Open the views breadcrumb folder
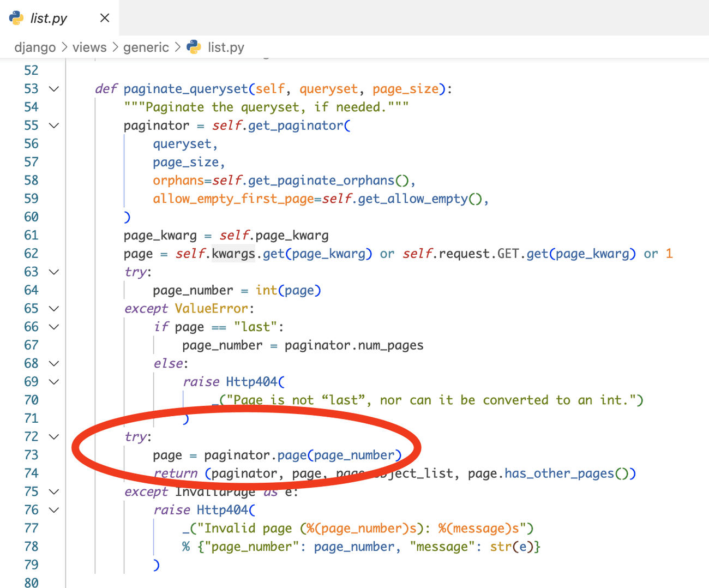The width and height of the screenshot is (709, 588). coord(89,47)
